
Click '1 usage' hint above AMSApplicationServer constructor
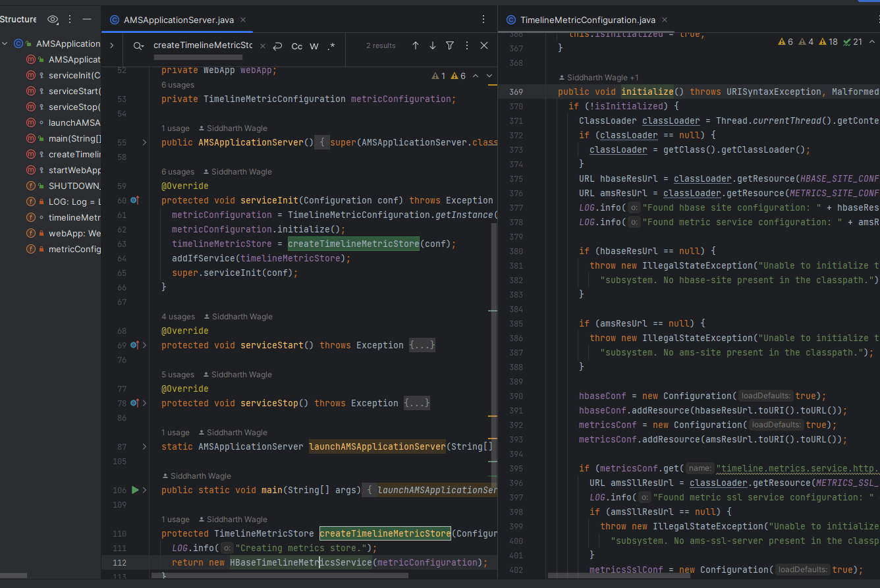pyautogui.click(x=175, y=128)
